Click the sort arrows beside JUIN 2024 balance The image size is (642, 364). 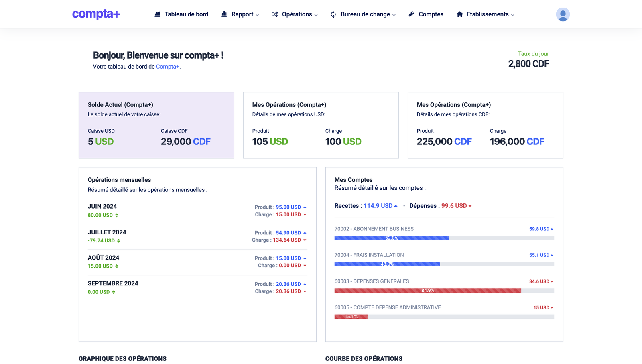pos(117,216)
